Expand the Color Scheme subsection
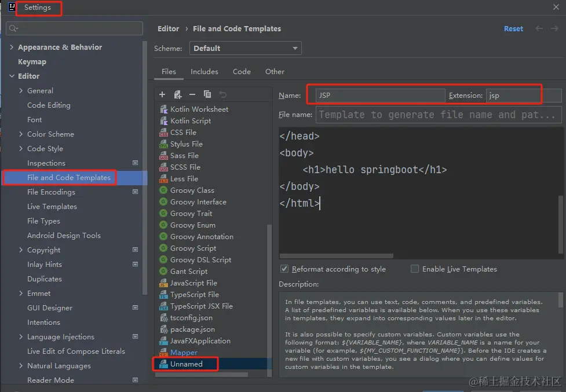Viewport: 566px width, 392px height. [21, 134]
